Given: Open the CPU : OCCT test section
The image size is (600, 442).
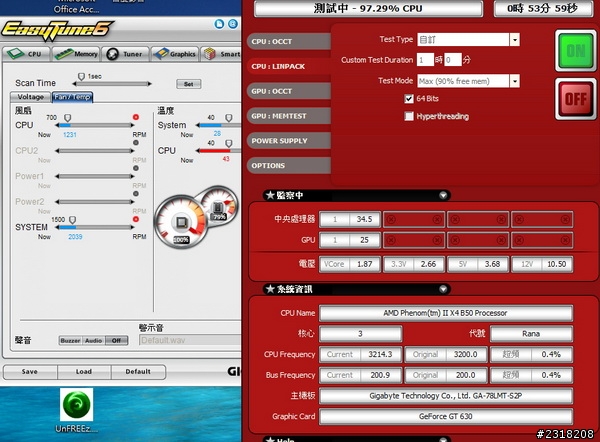Looking at the screenshot, I should pos(289,41).
